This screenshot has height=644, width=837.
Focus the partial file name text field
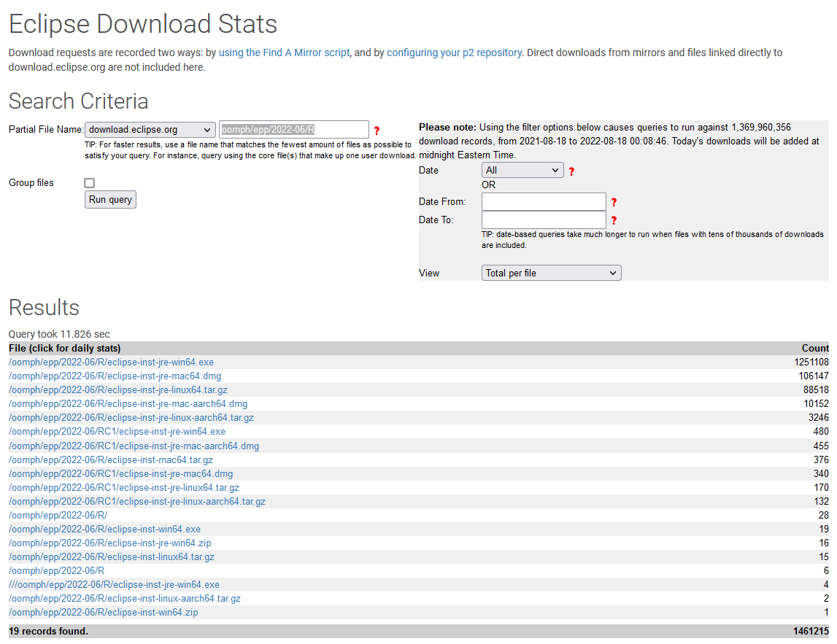click(294, 130)
